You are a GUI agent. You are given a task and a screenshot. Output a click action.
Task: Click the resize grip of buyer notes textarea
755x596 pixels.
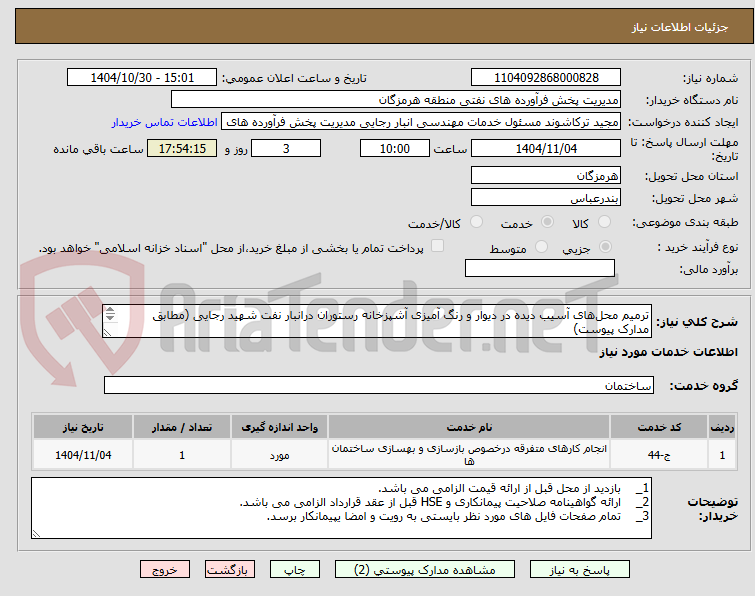point(36,533)
